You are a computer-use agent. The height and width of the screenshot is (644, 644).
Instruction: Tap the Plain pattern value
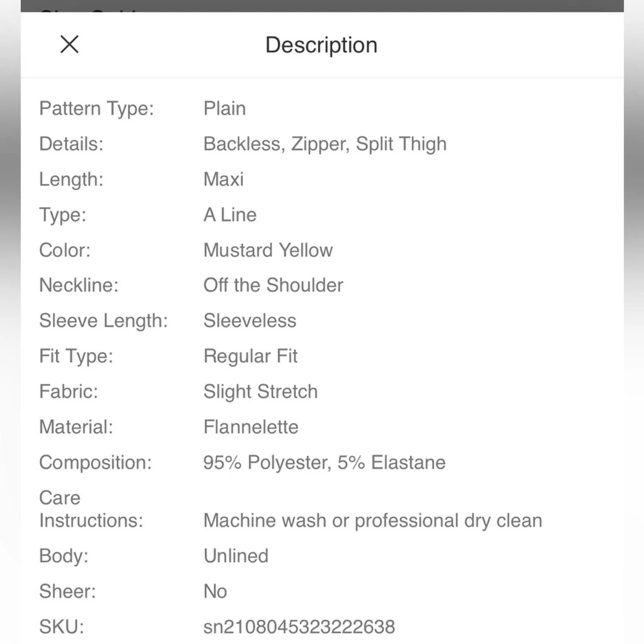pyautogui.click(x=225, y=108)
